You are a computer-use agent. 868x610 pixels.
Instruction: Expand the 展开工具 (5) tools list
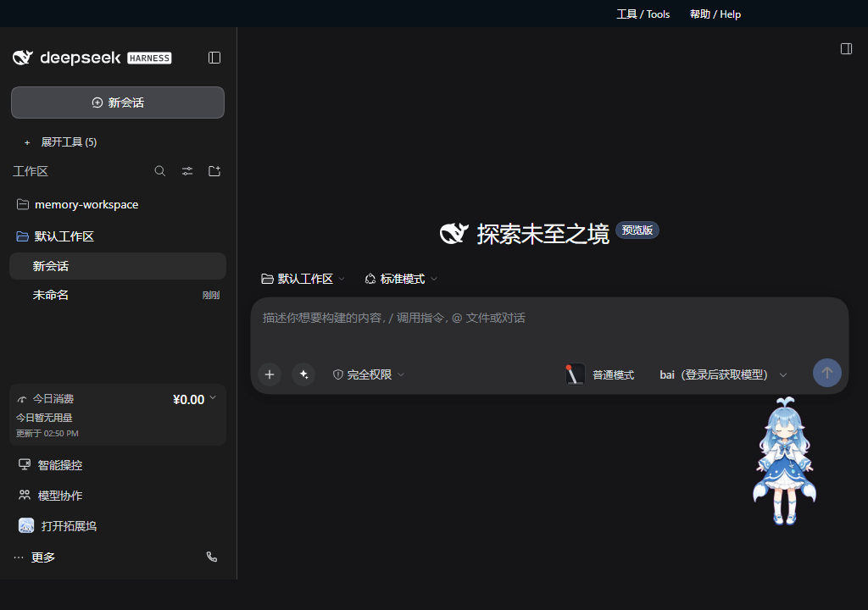point(61,142)
